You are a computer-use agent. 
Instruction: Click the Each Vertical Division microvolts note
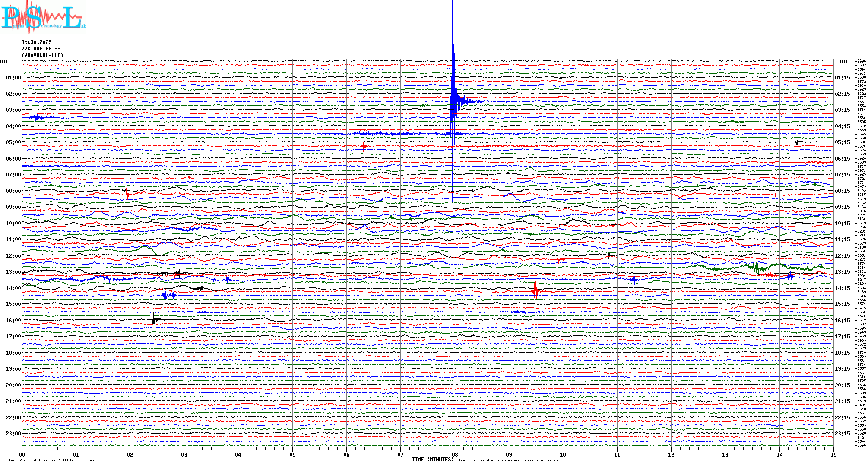coord(55,460)
